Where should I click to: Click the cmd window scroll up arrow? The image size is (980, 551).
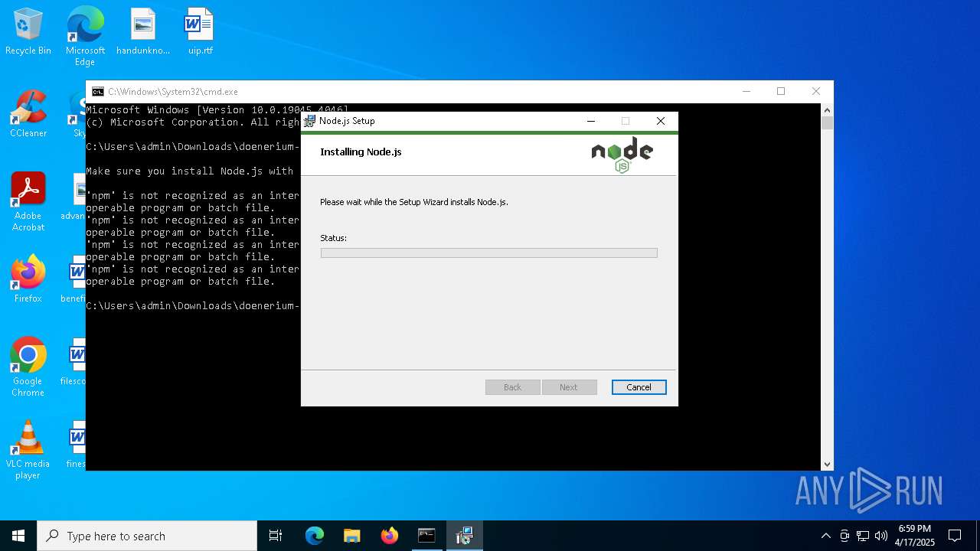coord(827,110)
